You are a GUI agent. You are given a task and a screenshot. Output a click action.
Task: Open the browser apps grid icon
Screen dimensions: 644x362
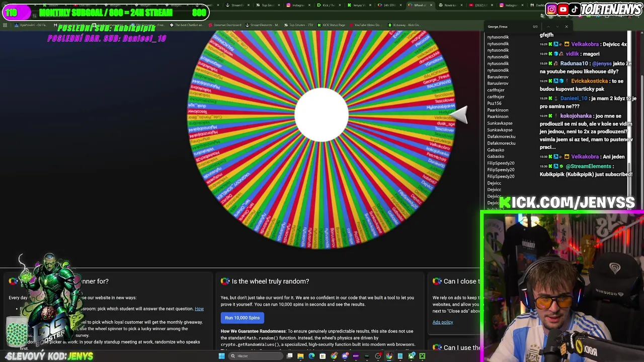[5, 25]
